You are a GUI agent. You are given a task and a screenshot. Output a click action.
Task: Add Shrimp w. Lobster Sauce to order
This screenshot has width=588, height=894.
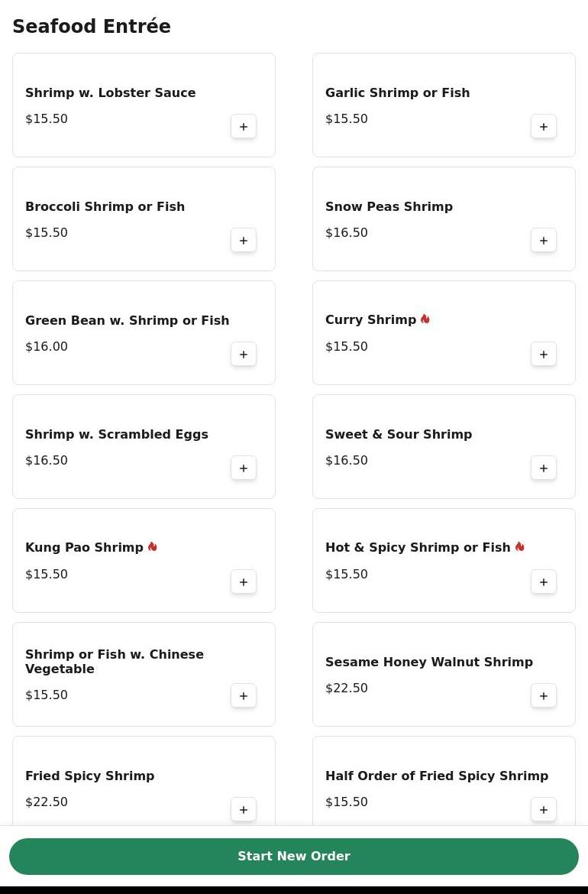coord(244,127)
